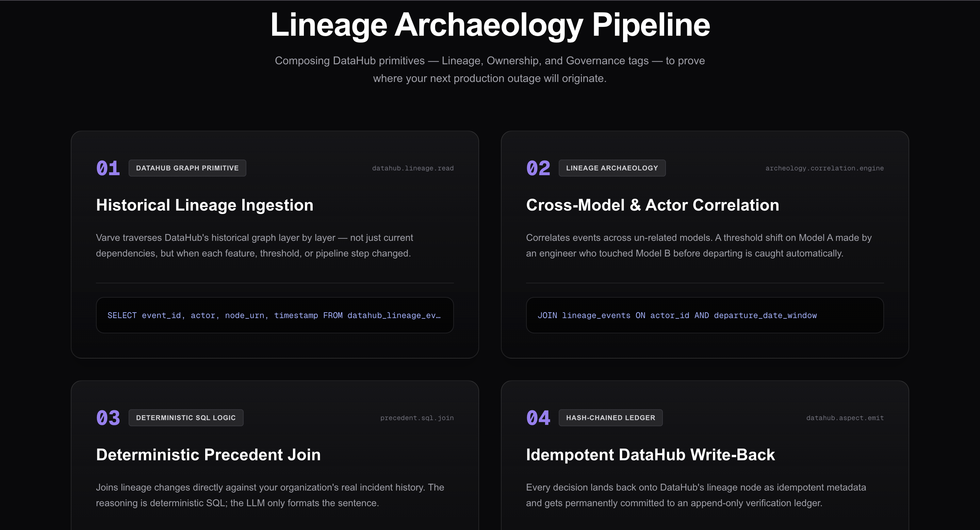
Task: Click the "archeology.correlation.engine" label
Action: coord(824,168)
